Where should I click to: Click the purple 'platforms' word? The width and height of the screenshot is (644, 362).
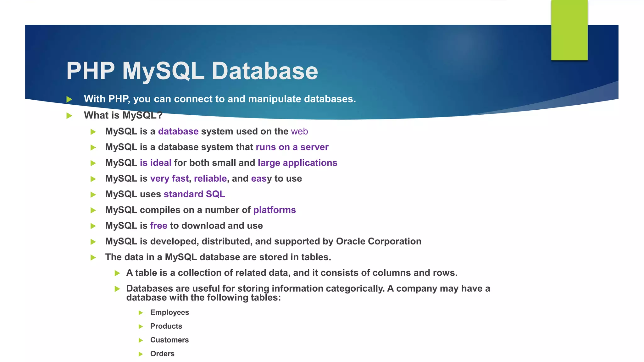[274, 210]
